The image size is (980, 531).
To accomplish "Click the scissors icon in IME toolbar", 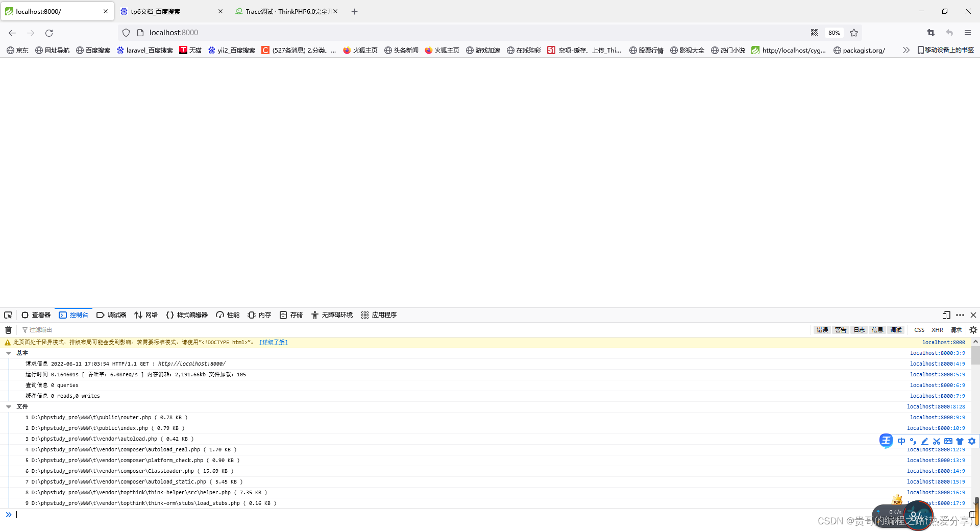I will [937, 441].
